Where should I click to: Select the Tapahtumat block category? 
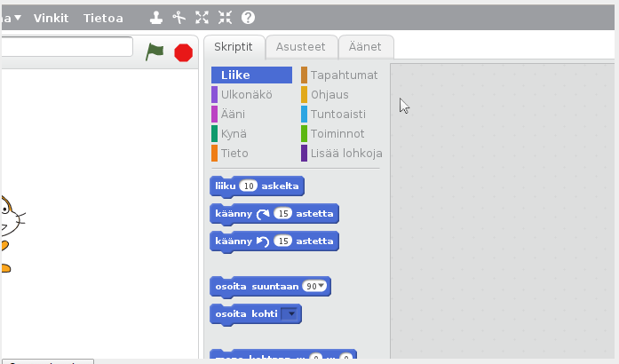tap(343, 75)
